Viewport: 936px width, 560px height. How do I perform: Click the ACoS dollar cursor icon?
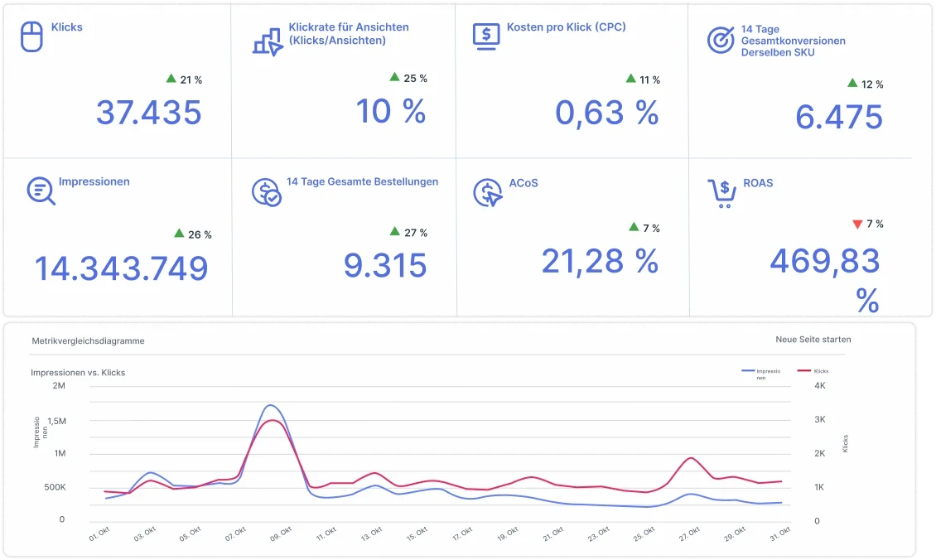487,192
